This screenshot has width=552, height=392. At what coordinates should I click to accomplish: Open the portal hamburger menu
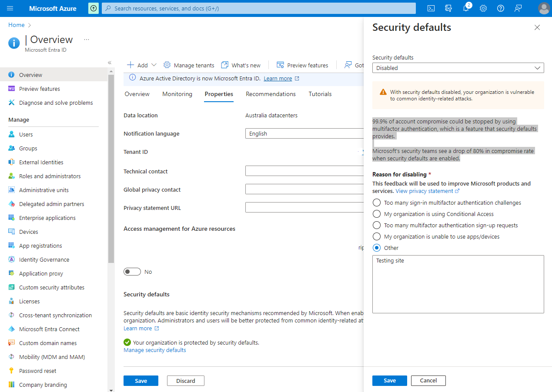click(10, 8)
